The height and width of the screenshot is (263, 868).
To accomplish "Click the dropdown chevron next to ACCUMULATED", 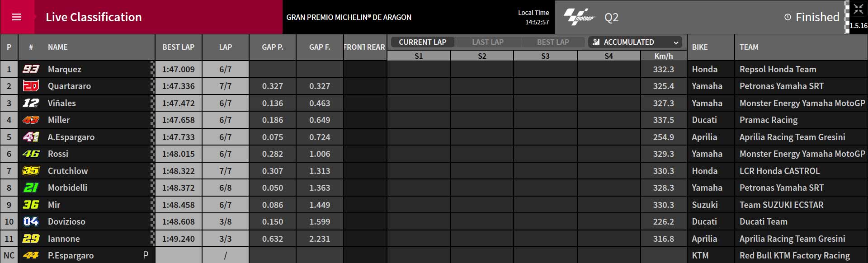I will [x=676, y=42].
